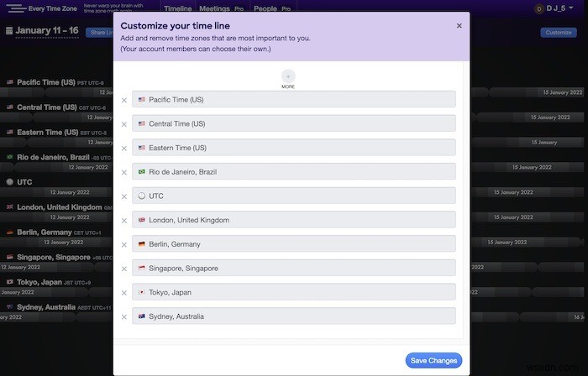This screenshot has height=376, width=588.
Task: Save Changes to the time line
Action: click(433, 361)
